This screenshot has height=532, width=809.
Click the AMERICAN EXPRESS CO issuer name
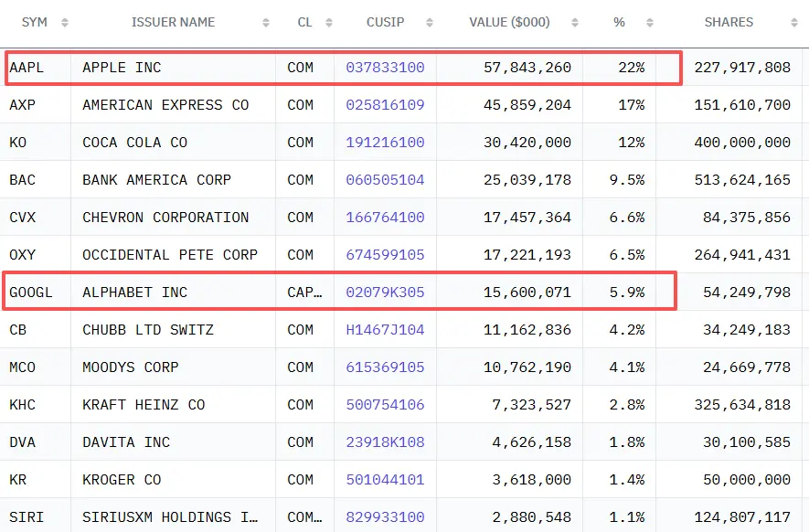165,105
